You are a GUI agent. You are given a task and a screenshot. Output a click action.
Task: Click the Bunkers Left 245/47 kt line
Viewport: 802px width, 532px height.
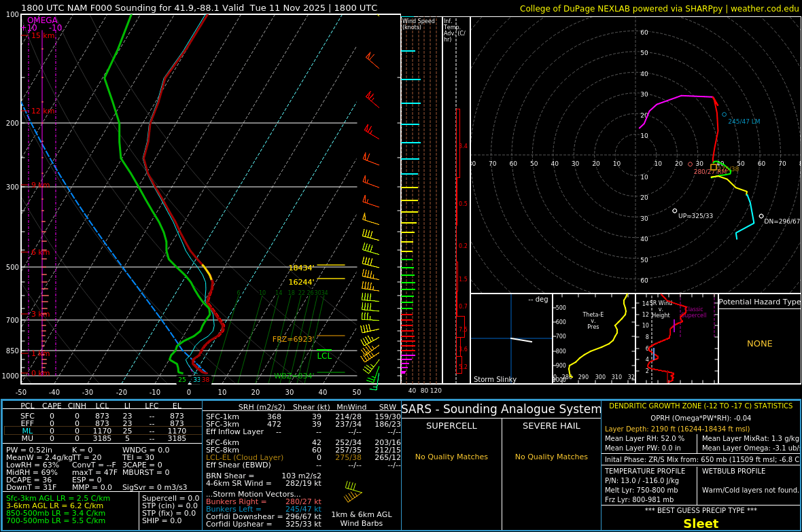pos(264,509)
